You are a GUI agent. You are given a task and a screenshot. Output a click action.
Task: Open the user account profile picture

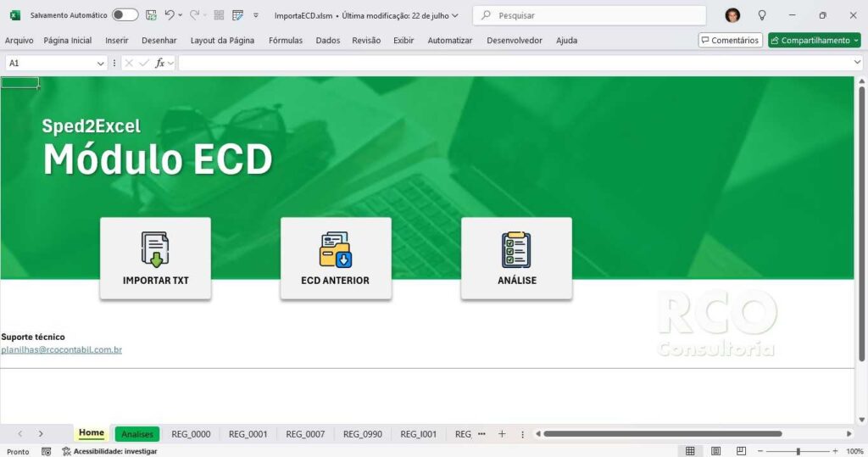[x=732, y=15]
